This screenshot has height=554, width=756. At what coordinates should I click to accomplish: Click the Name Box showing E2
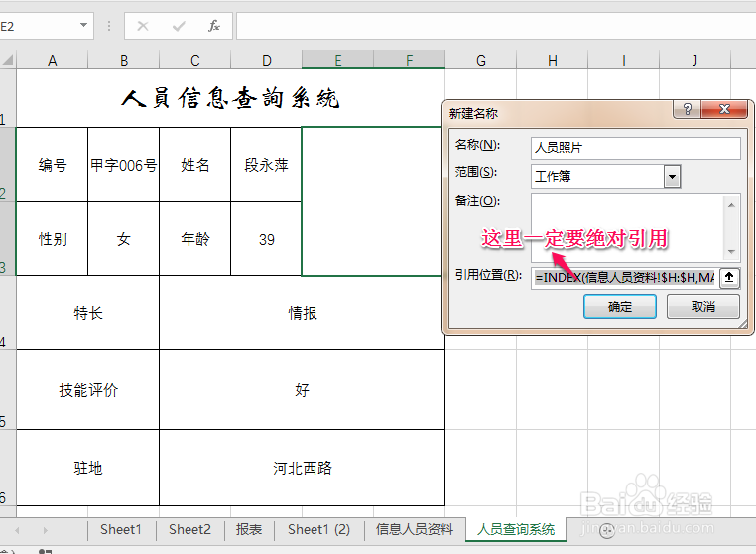[39, 26]
